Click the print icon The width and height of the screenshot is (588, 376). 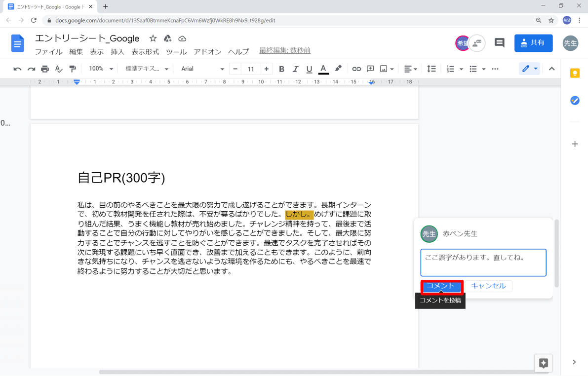point(44,69)
